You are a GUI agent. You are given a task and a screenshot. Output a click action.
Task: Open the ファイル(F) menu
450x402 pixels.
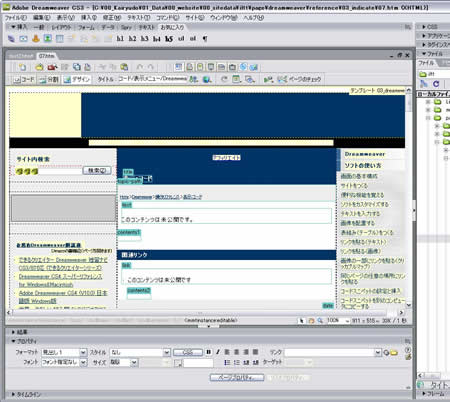pyautogui.click(x=15, y=18)
